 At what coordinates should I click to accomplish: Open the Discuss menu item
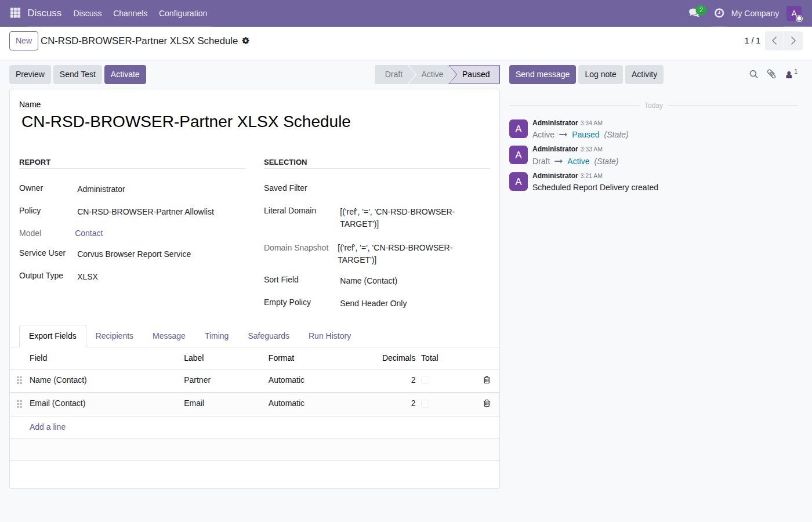[x=88, y=13]
